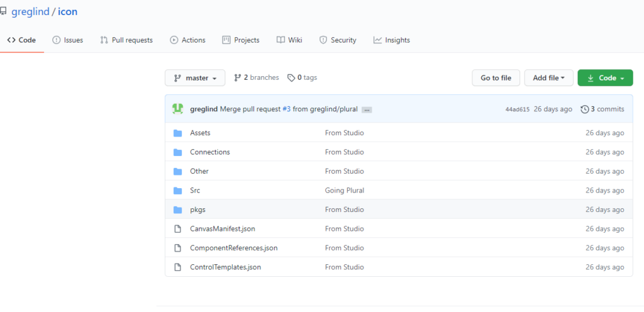The image size is (644, 312).
Task: Click greglind author name in commit bar
Action: coord(204,109)
